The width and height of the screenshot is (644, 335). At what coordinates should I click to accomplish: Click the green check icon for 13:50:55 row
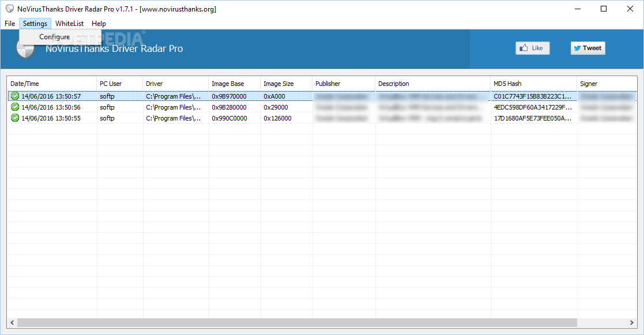(x=15, y=118)
